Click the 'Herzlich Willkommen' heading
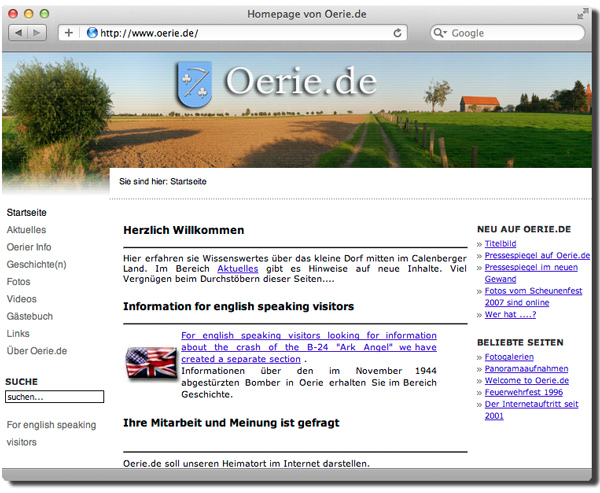The height and width of the screenshot is (493, 600). pos(184,230)
